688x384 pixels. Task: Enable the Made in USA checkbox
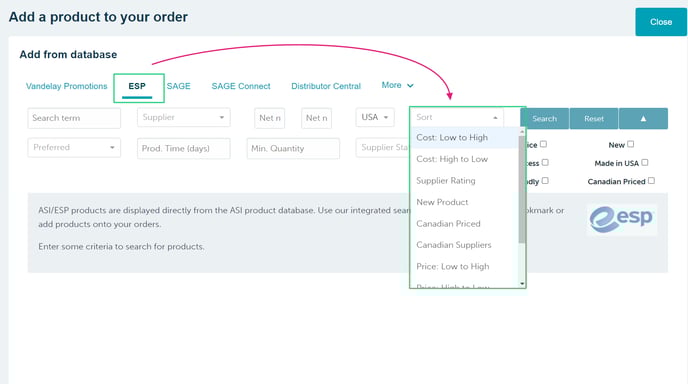click(645, 162)
